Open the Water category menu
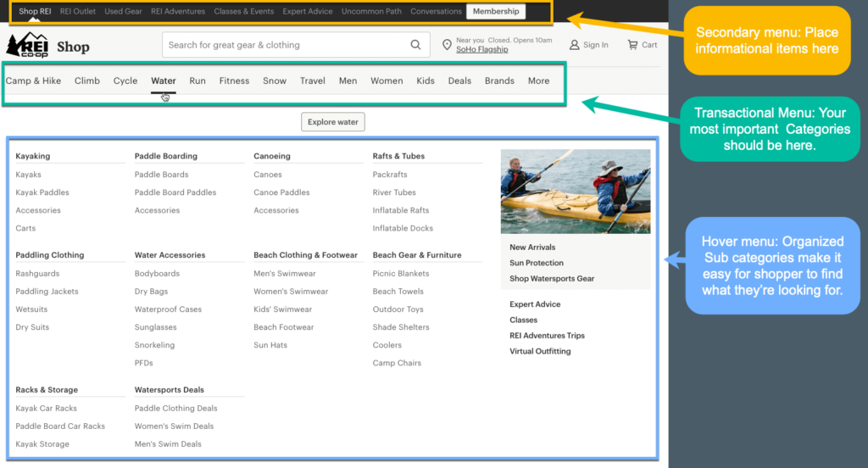The width and height of the screenshot is (868, 468). tap(164, 81)
